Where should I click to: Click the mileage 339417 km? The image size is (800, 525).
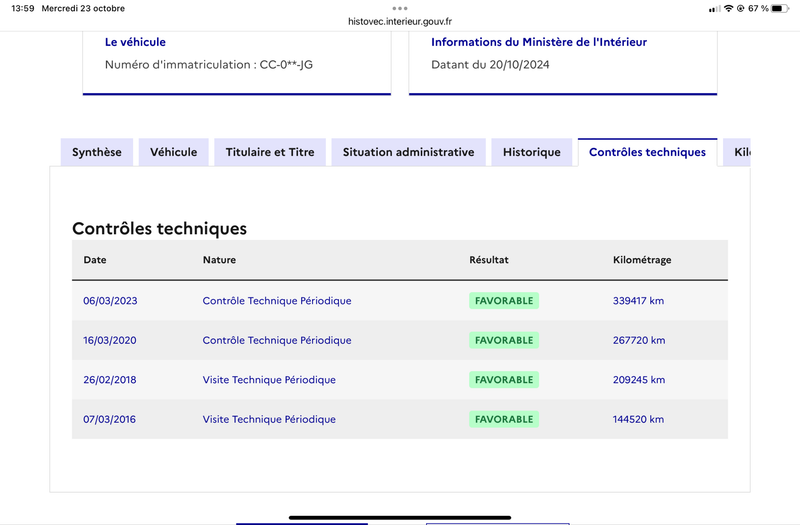638,301
